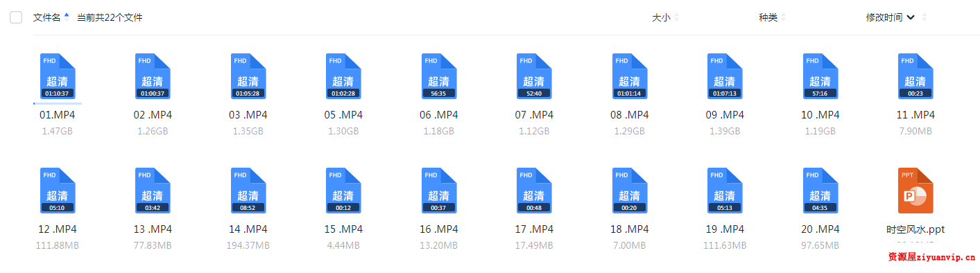Open the 20 .MP4 video icon

point(820,191)
